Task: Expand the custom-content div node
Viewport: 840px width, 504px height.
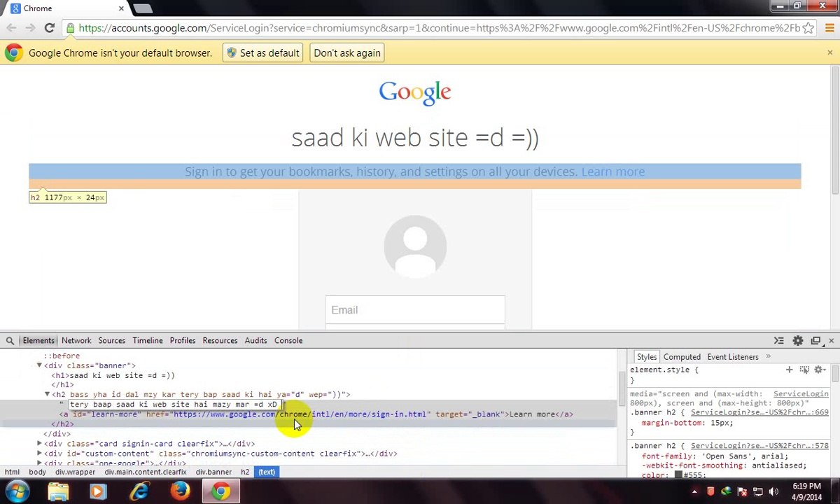Action: click(x=39, y=454)
